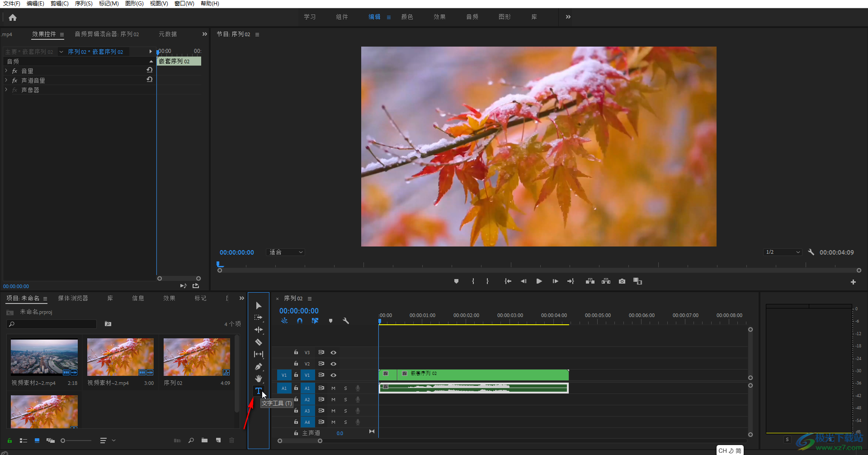Select the Hand tool

coord(259,379)
